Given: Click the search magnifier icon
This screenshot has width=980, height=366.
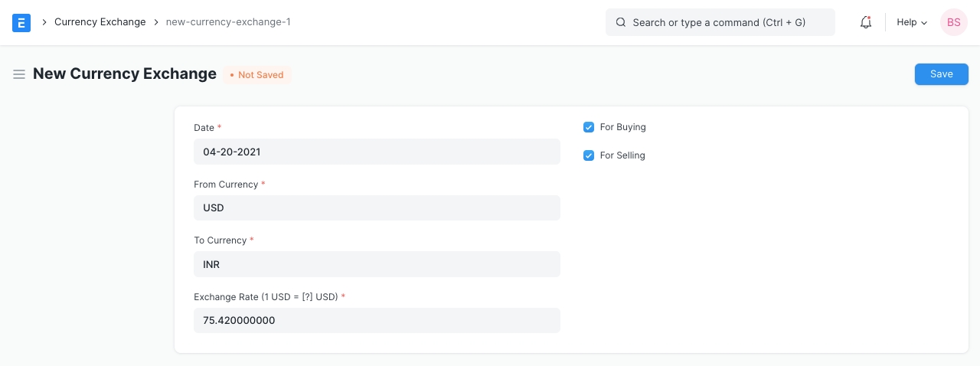Looking at the screenshot, I should (621, 23).
